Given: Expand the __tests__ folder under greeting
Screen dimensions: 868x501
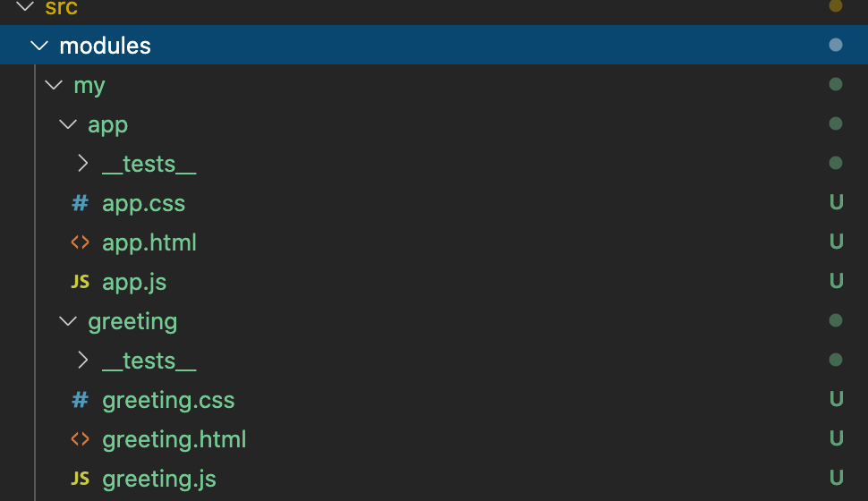Looking at the screenshot, I should 82,361.
